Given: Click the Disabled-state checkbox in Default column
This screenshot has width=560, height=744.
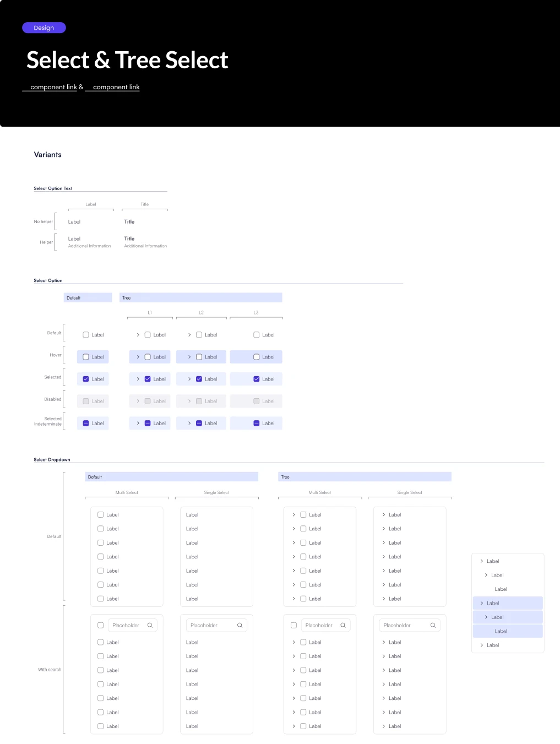Looking at the screenshot, I should click(x=86, y=401).
